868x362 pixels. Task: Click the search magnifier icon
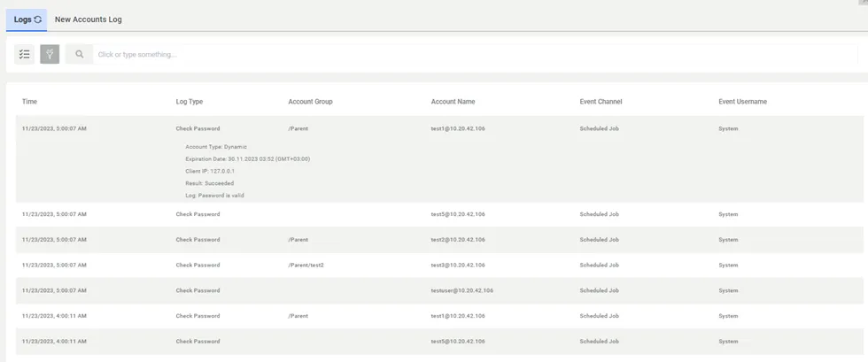point(79,54)
